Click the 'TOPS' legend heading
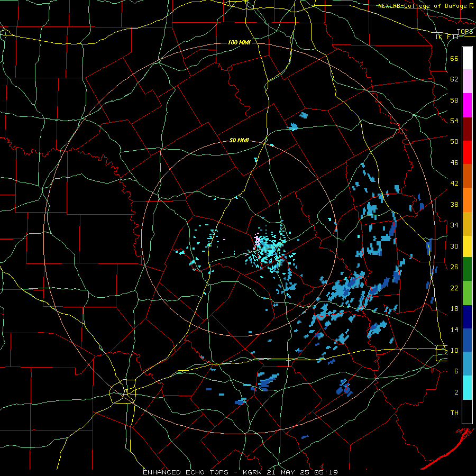Viewport: 476px width, 476px height. coord(465,32)
